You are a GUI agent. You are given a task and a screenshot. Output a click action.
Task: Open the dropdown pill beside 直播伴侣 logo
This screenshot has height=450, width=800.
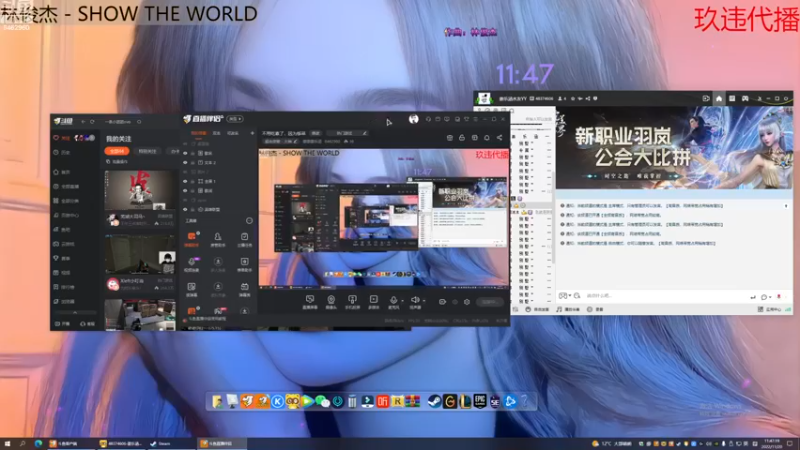pyautogui.click(x=235, y=119)
